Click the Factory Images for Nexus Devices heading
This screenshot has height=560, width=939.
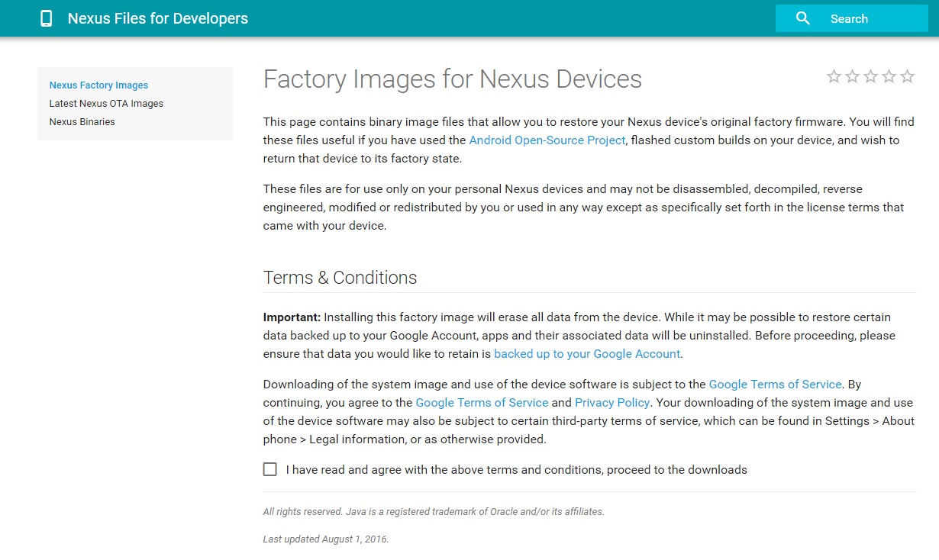tap(452, 79)
